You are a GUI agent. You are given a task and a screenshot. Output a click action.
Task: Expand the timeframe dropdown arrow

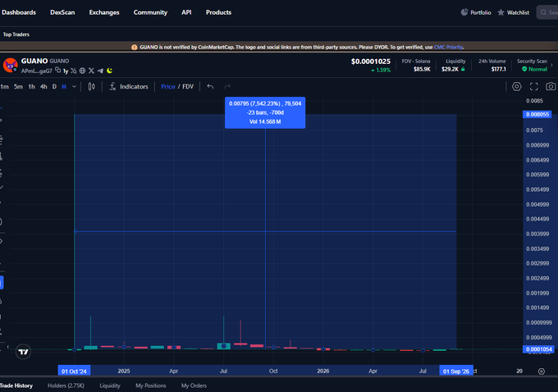coord(74,86)
